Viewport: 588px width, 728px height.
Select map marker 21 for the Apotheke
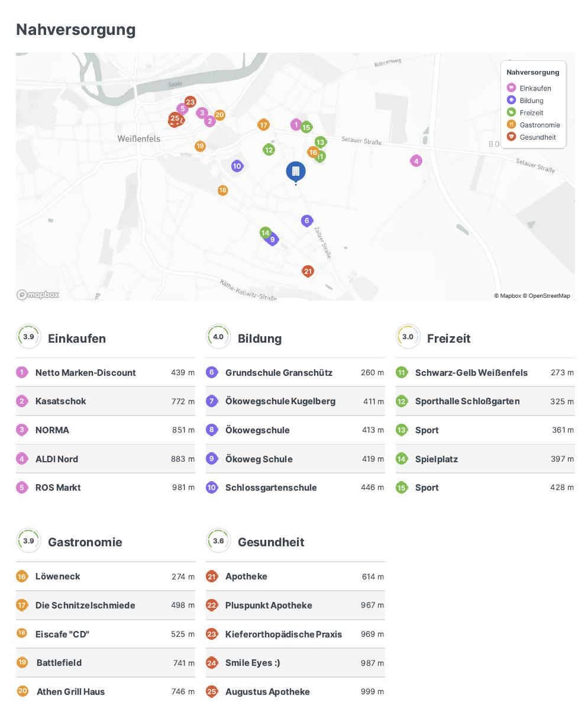308,271
